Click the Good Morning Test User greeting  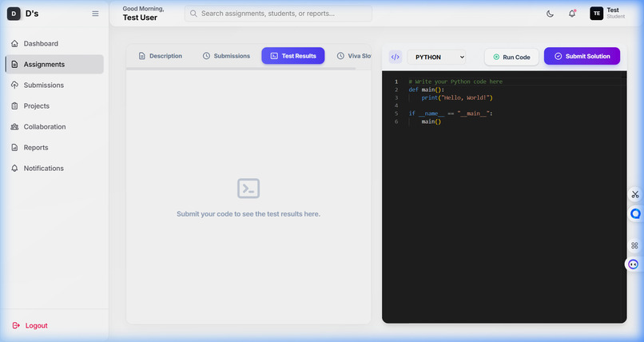coord(143,14)
